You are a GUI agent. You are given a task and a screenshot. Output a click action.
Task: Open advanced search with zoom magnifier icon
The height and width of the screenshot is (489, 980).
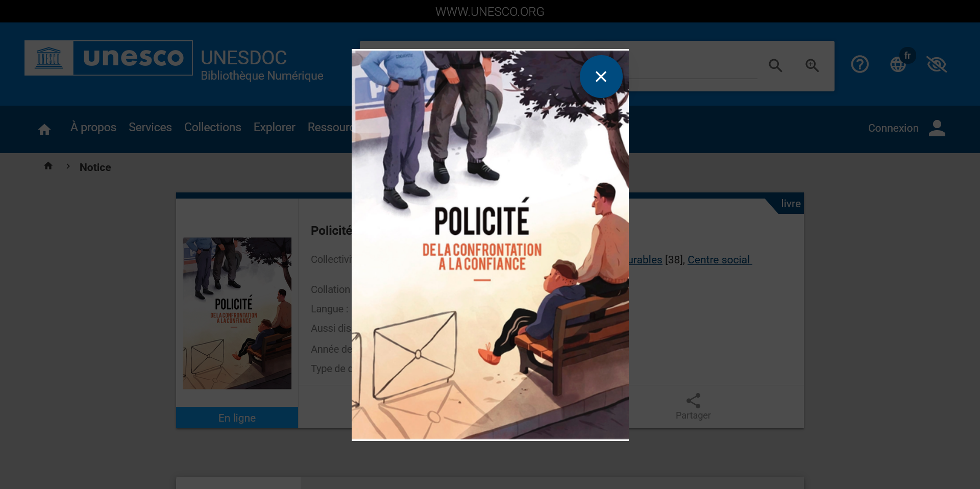(x=812, y=65)
